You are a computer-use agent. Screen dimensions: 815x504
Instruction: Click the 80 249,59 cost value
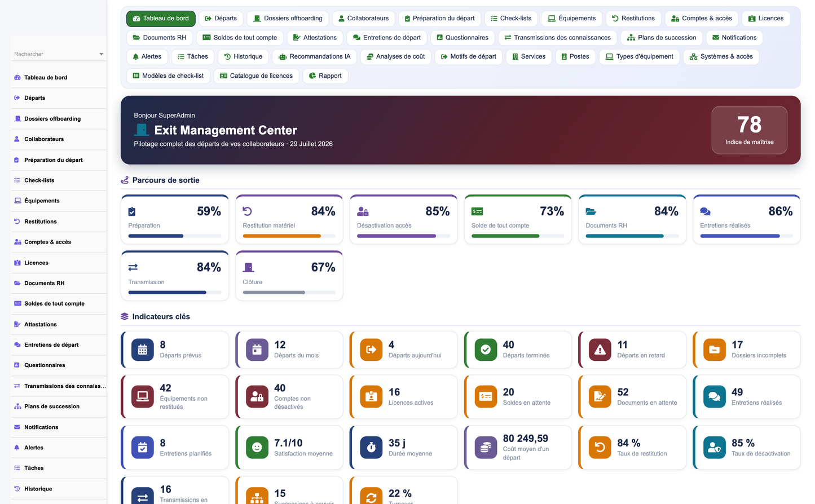click(x=526, y=439)
